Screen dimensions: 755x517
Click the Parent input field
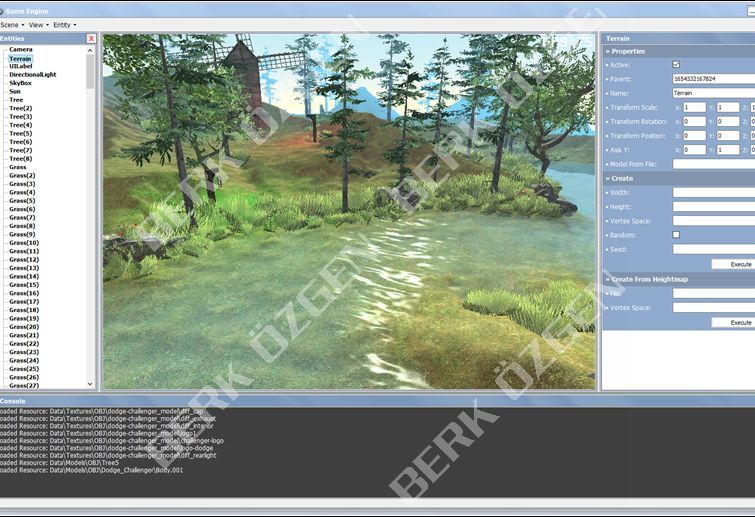point(714,78)
